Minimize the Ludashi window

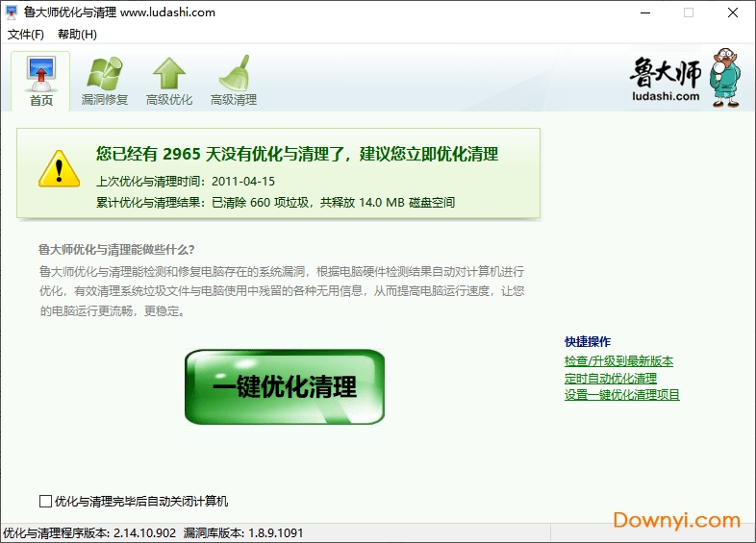point(645,12)
